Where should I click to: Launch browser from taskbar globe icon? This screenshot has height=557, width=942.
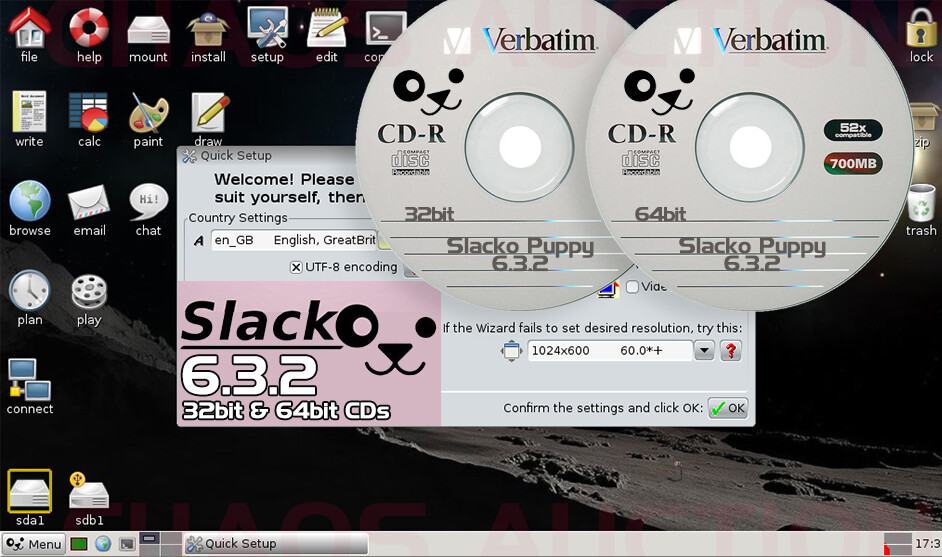103,544
